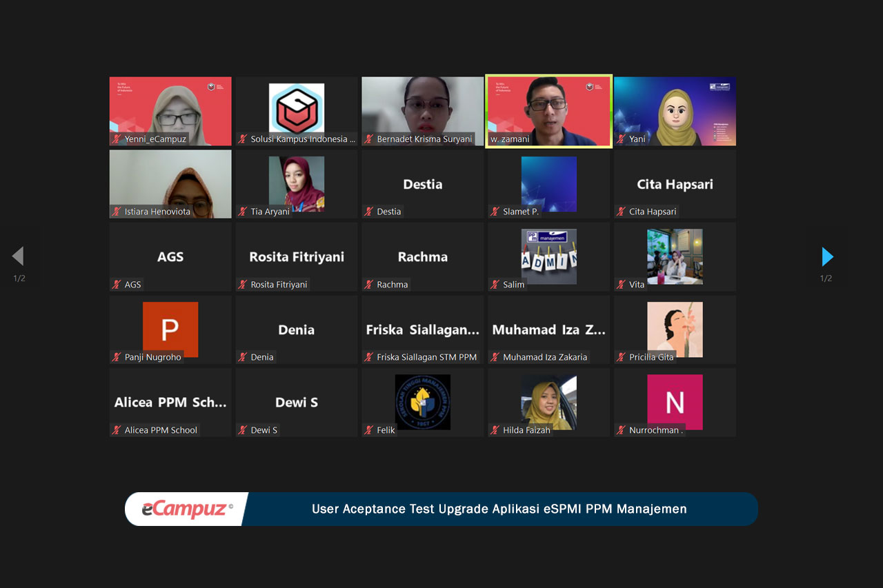Click large Destia name in tile center
The height and width of the screenshot is (588, 883).
click(x=423, y=184)
